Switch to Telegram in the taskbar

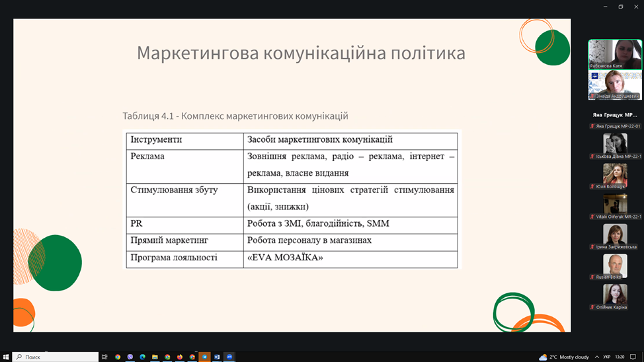click(204, 357)
